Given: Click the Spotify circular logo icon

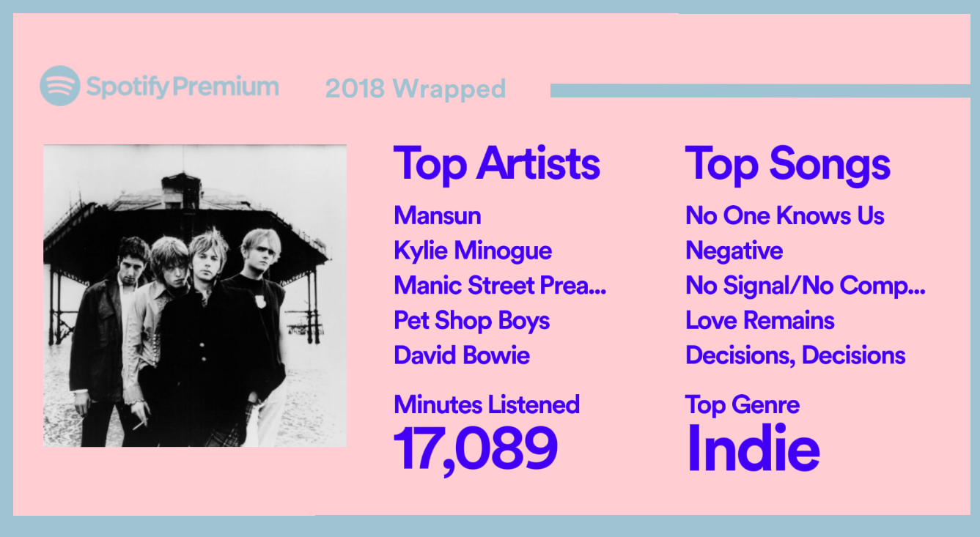Looking at the screenshot, I should (59, 86).
